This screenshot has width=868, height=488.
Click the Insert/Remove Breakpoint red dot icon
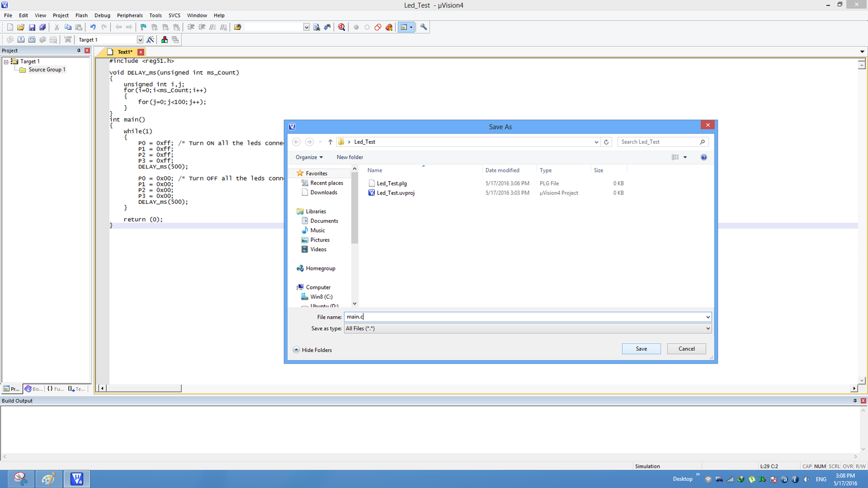click(x=356, y=27)
